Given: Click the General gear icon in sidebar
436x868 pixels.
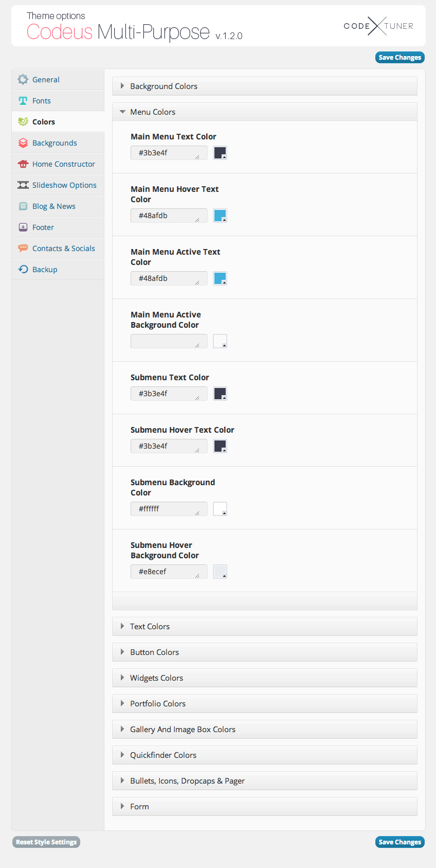Looking at the screenshot, I should [x=23, y=79].
